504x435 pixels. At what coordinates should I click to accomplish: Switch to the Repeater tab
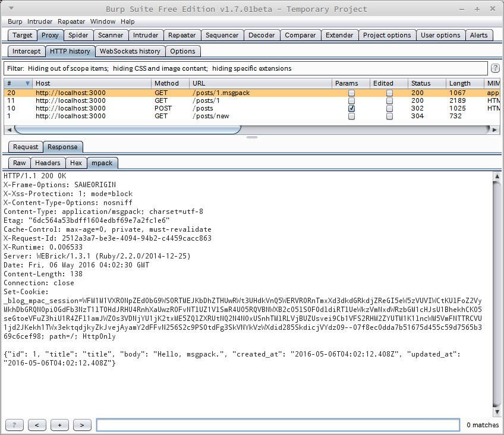182,35
